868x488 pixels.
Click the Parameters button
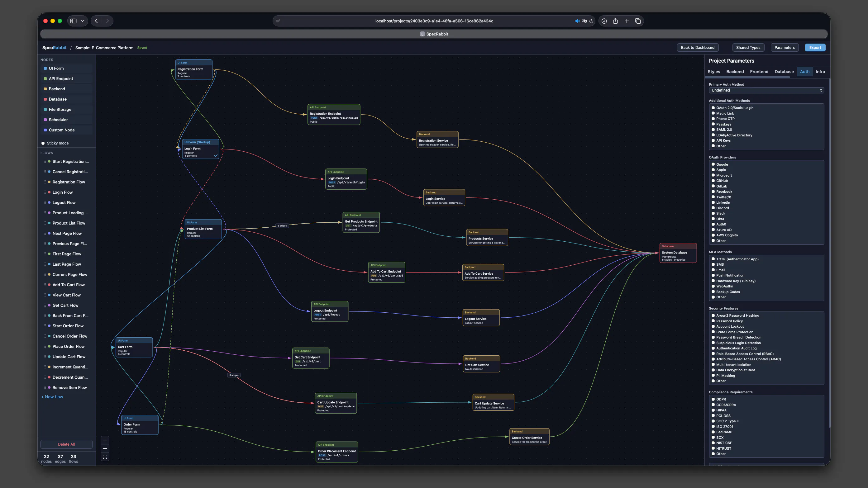click(x=785, y=47)
